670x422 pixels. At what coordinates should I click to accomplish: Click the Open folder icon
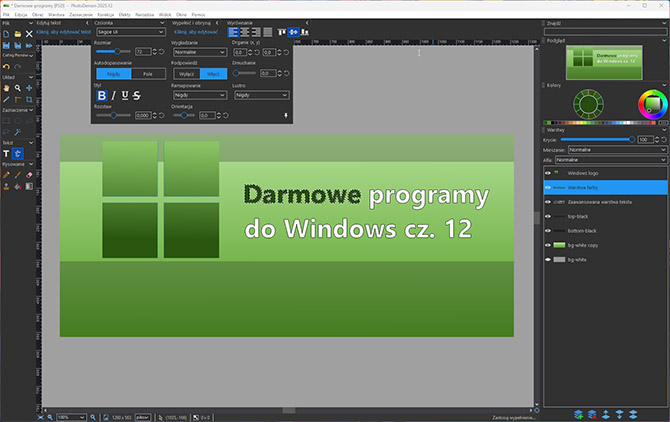point(18,34)
